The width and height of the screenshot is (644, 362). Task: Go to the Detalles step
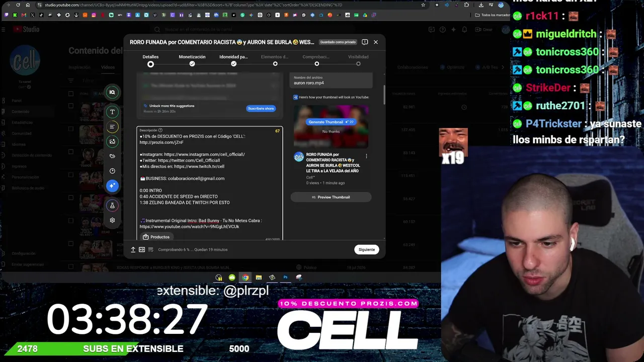(150, 60)
